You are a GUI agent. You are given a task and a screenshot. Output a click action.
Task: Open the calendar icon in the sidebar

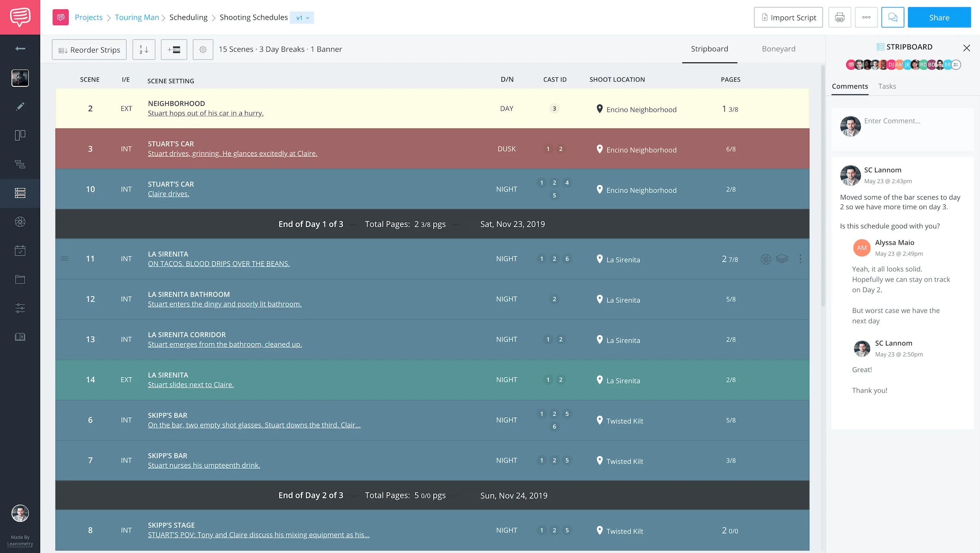(x=20, y=251)
